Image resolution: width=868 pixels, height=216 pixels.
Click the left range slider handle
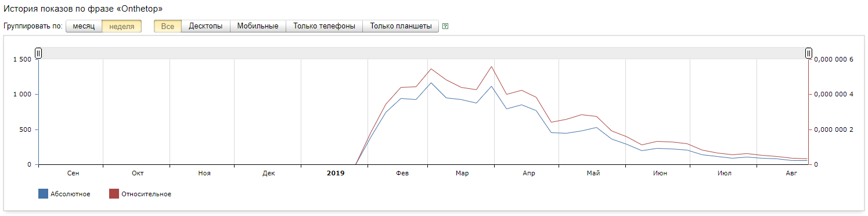coord(38,53)
